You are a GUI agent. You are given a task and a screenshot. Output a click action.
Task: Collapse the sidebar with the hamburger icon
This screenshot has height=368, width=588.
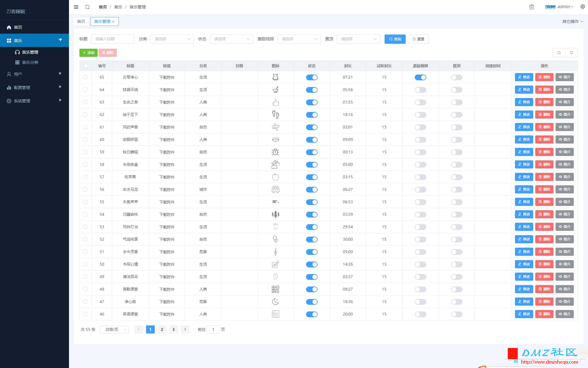point(76,7)
